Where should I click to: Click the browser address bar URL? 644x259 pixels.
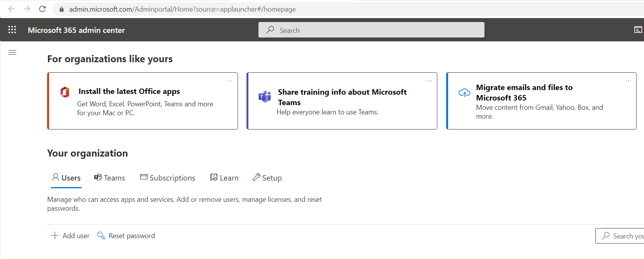click(182, 9)
